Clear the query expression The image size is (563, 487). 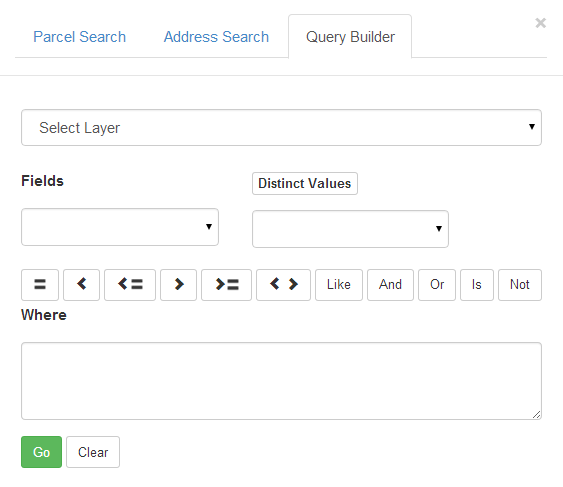click(93, 452)
